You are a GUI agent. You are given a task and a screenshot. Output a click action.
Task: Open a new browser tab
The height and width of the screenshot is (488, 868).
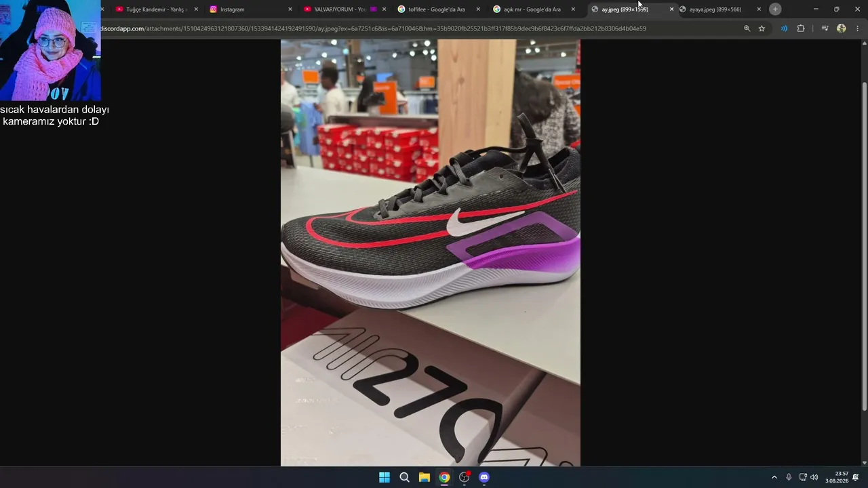point(775,9)
